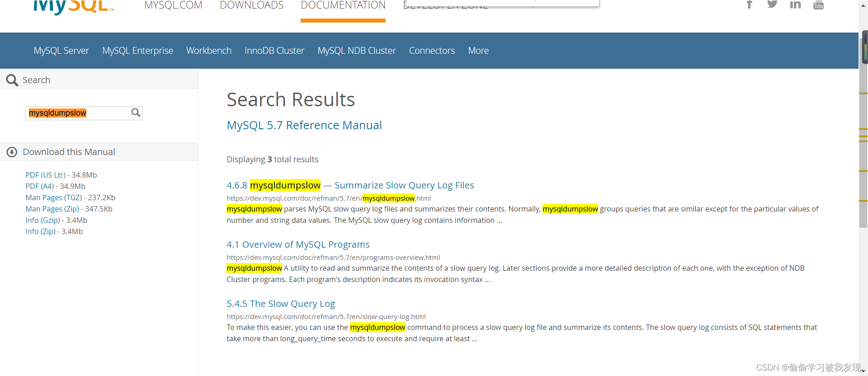This screenshot has width=868, height=376.
Task: Open MYSQL.COM top navigation item
Action: (x=173, y=5)
